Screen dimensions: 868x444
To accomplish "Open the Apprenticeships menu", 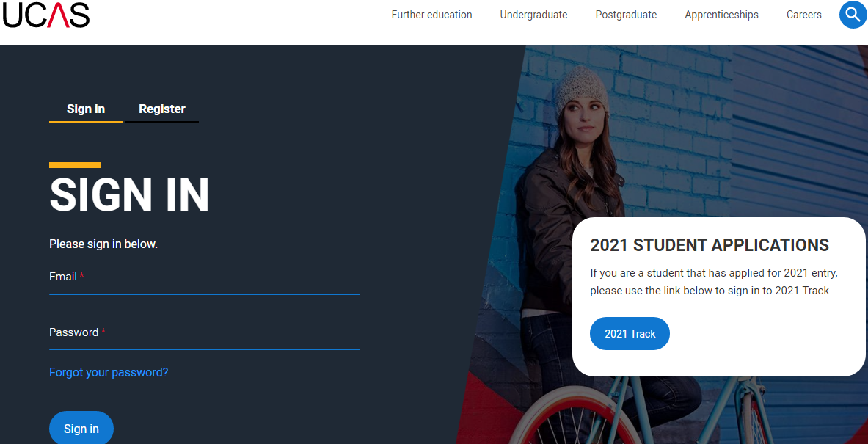I will coord(721,15).
